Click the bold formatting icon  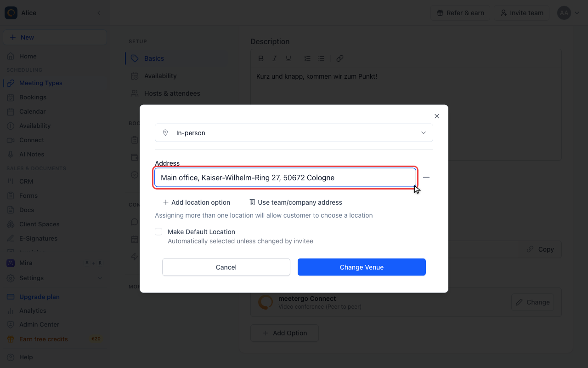261,58
